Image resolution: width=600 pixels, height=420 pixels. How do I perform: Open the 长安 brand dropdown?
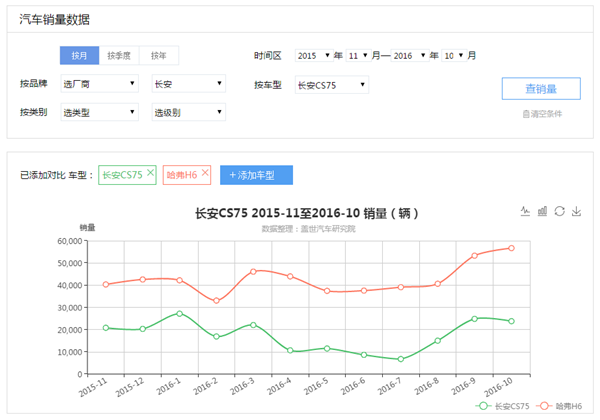[x=189, y=84]
